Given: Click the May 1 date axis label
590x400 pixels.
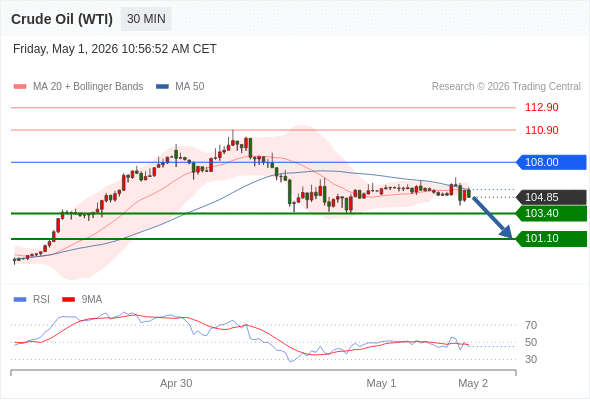Looking at the screenshot, I should pos(381,383).
